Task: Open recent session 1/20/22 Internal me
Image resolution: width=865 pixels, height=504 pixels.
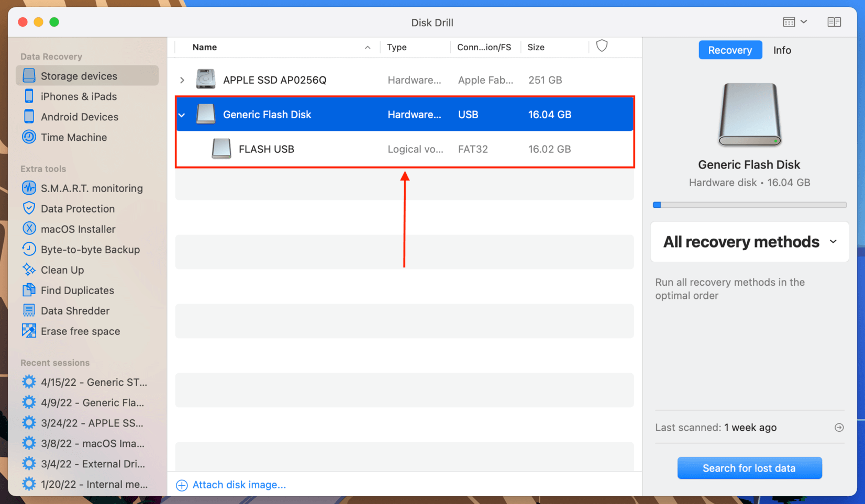Action: [94, 484]
